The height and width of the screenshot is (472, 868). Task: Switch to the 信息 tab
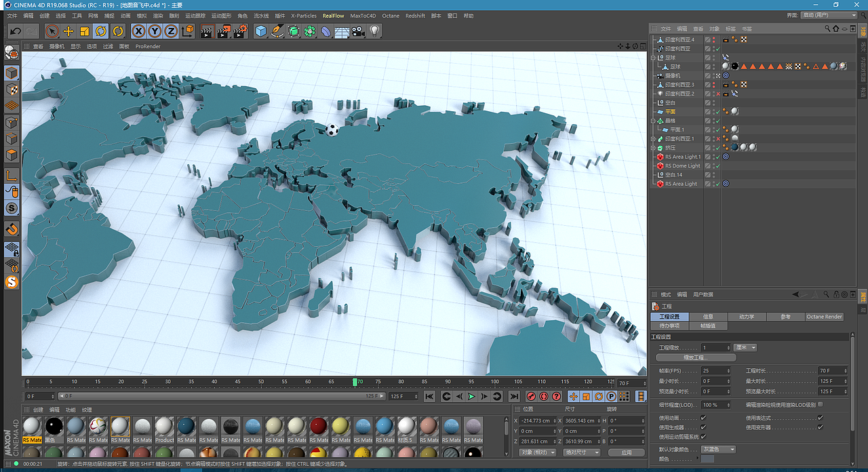[x=708, y=317]
